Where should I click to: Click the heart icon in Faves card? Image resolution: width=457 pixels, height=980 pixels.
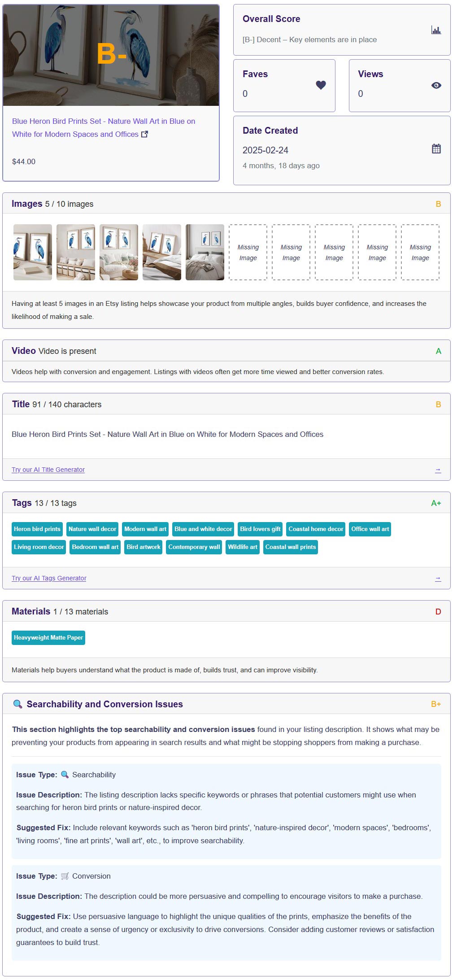(321, 85)
